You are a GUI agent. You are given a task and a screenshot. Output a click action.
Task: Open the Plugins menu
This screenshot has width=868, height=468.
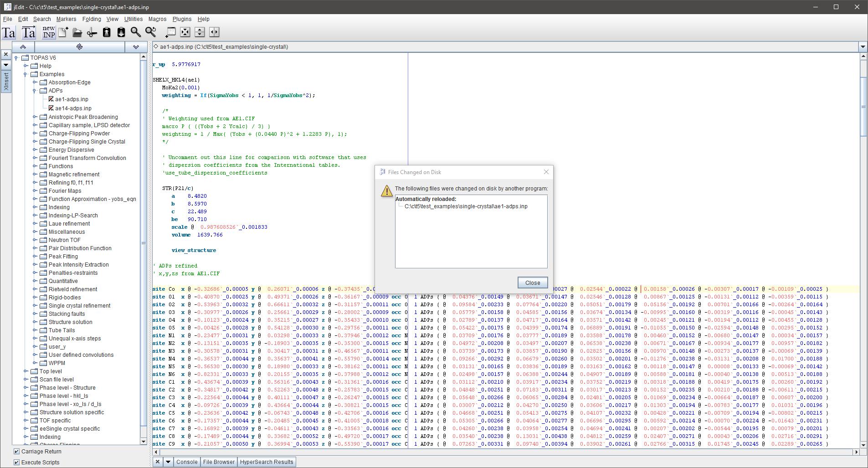click(182, 19)
